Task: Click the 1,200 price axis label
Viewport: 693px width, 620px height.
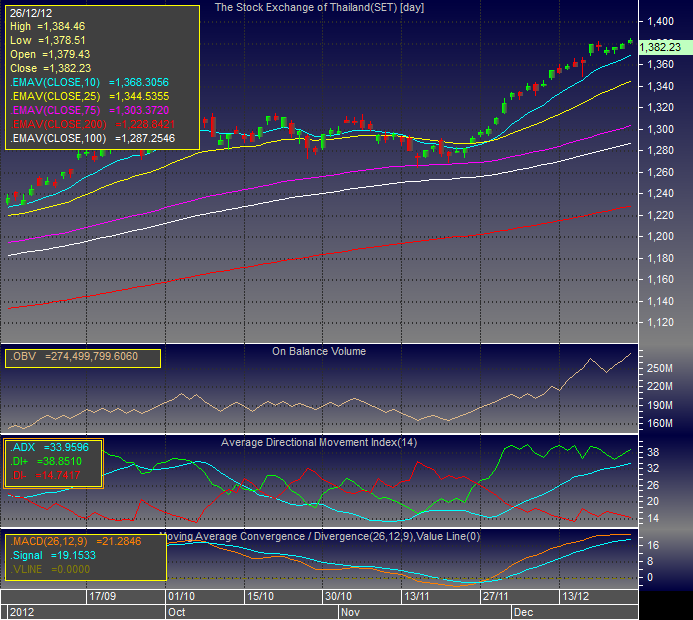Action: 660,236
